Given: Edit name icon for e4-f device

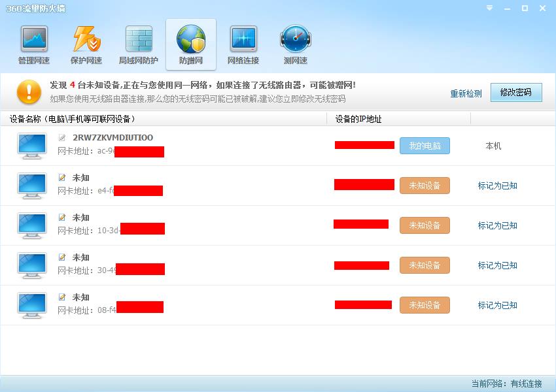Looking at the screenshot, I should point(62,178).
